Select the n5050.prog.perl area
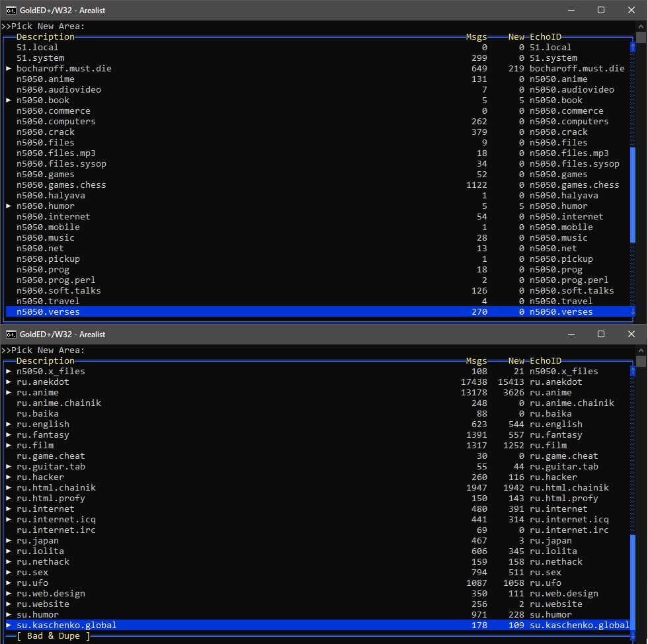 click(318, 280)
